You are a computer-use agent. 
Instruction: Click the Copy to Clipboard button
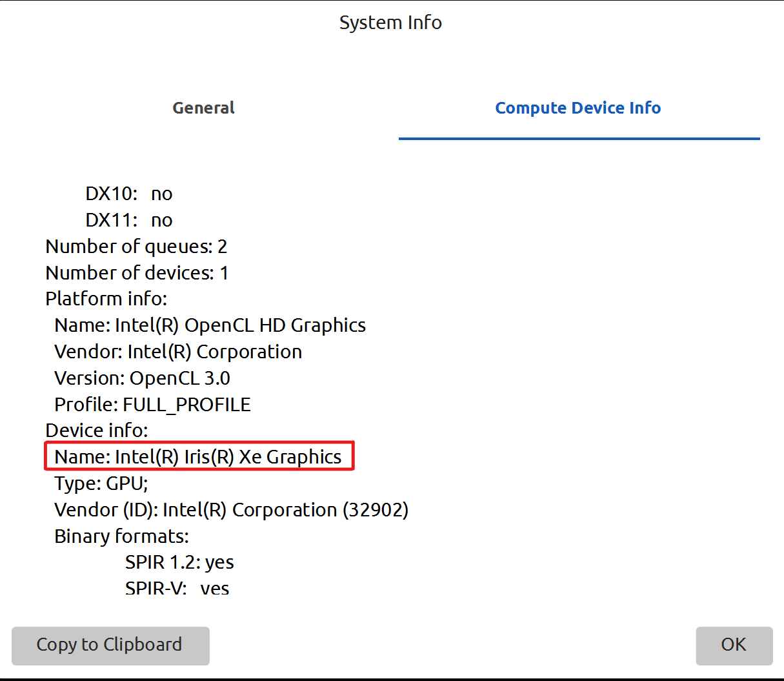tap(110, 645)
